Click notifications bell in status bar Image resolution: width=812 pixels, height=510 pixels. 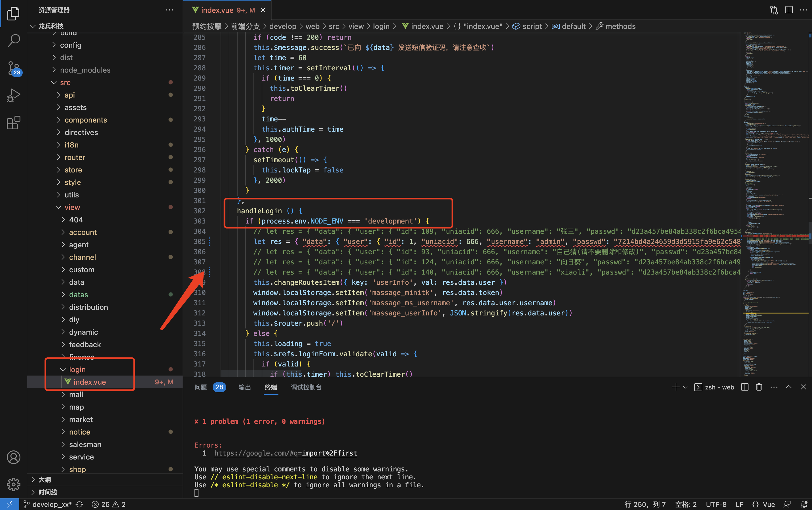pyautogui.click(x=804, y=504)
